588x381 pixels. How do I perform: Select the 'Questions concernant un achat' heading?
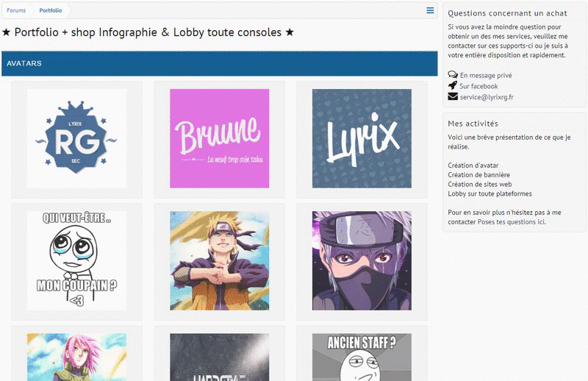point(507,13)
